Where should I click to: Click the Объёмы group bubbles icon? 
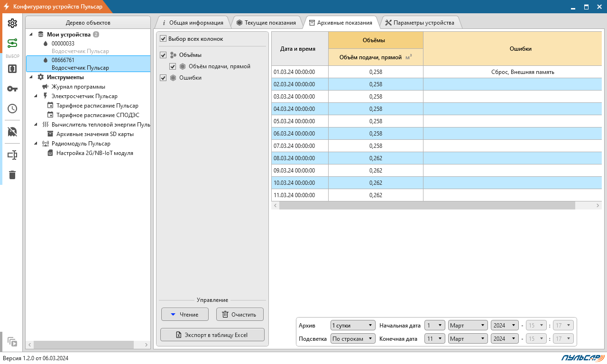tap(173, 55)
